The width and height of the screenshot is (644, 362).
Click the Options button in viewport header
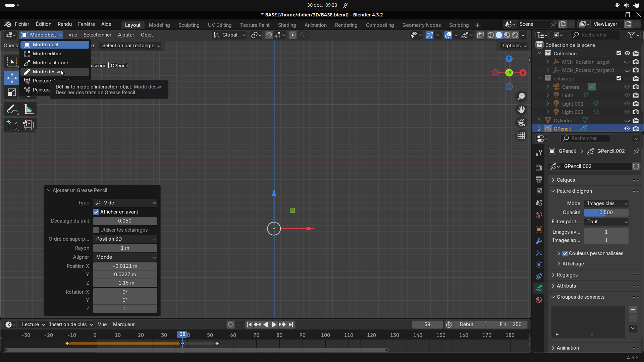(514, 46)
